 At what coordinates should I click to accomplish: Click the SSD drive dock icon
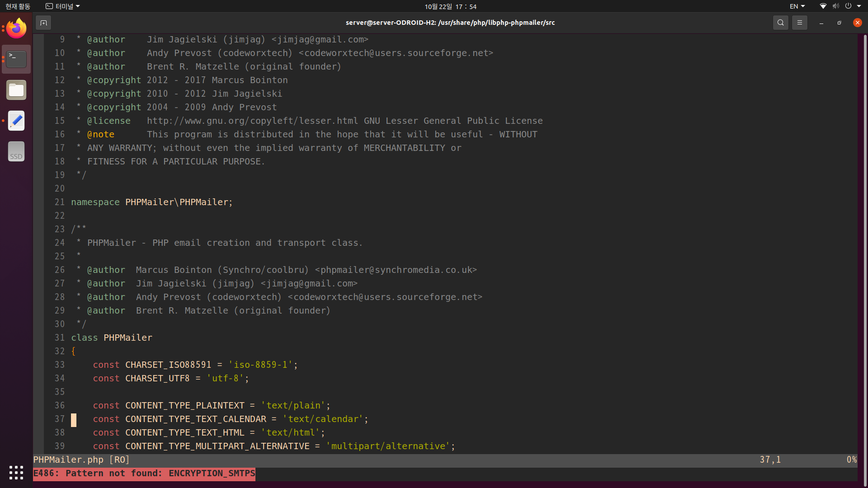click(x=16, y=151)
